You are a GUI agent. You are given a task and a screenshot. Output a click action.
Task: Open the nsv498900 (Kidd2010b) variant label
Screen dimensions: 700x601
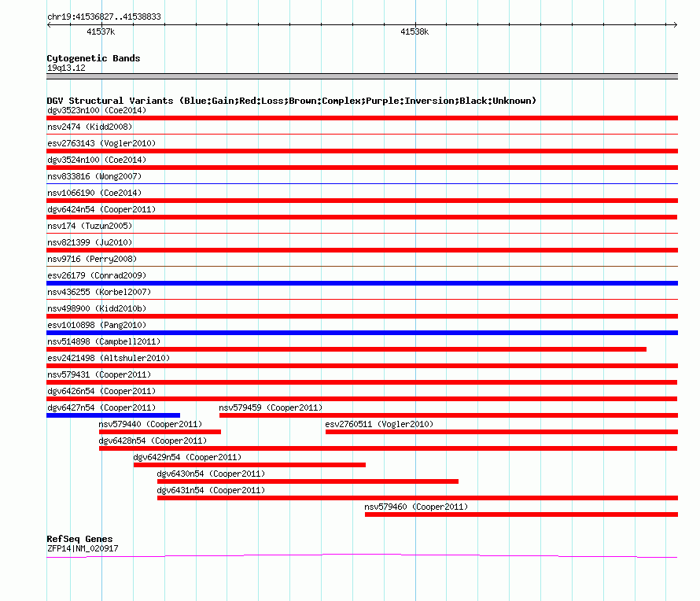[x=97, y=308]
